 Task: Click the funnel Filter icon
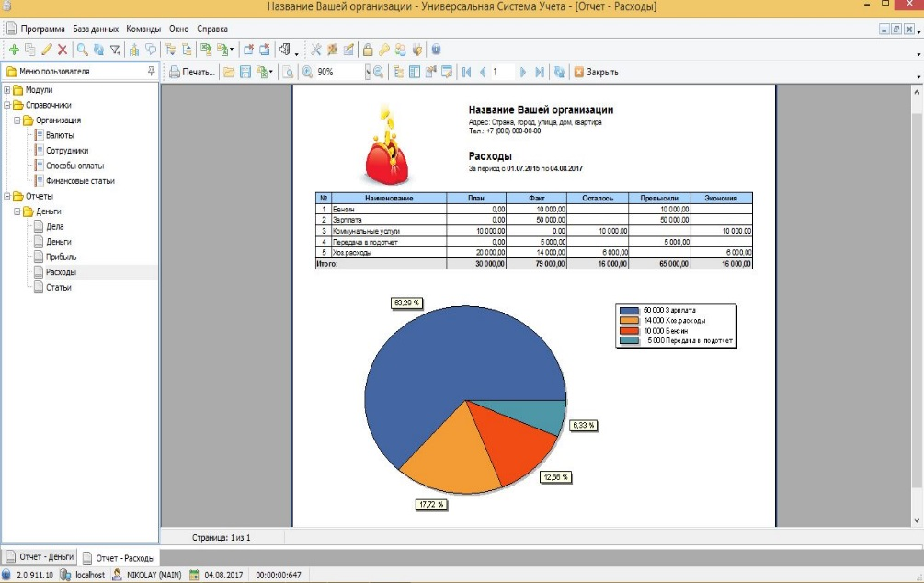[x=116, y=50]
